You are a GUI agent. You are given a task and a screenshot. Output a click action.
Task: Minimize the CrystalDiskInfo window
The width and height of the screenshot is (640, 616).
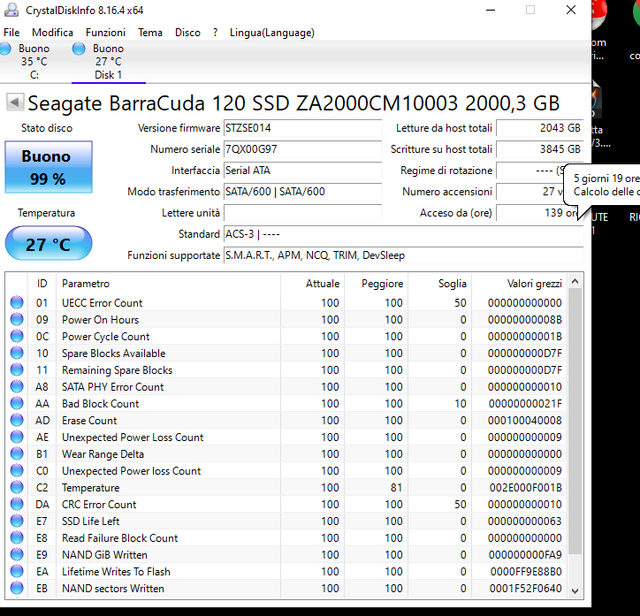point(491,10)
